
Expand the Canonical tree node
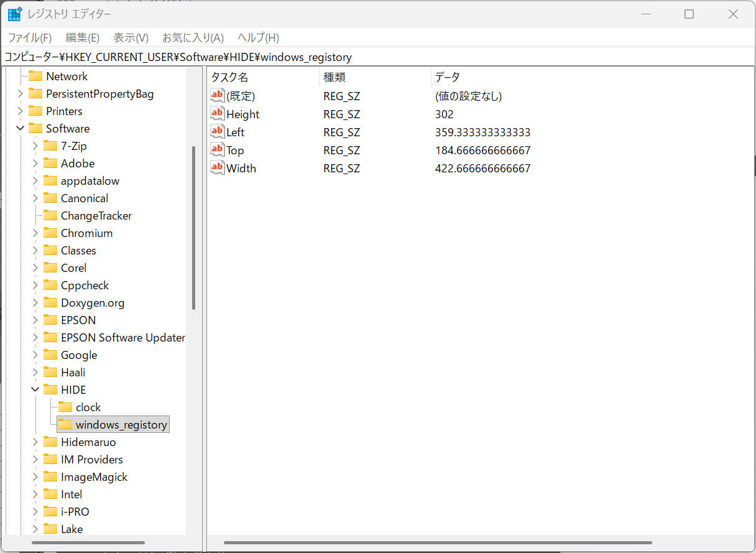[35, 198]
